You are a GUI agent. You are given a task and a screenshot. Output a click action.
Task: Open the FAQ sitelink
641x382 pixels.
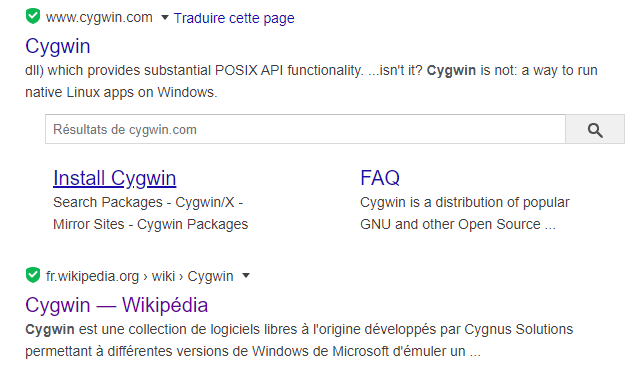[x=380, y=178]
